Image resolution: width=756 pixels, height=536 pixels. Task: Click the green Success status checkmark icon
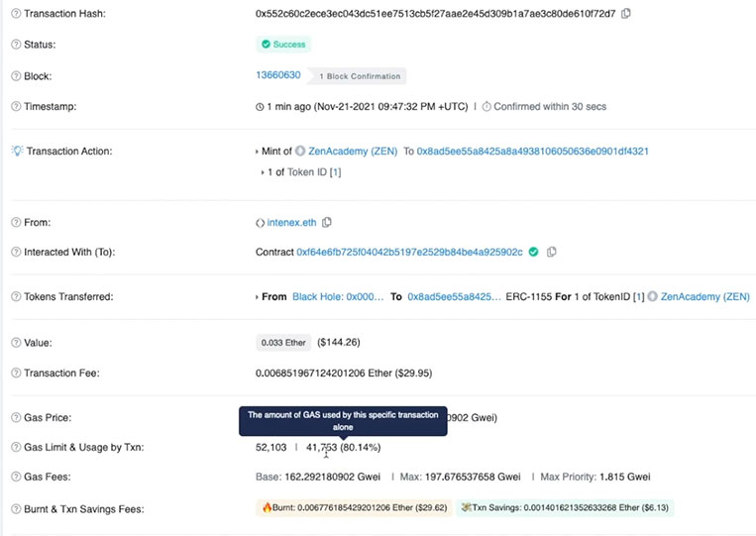[x=266, y=45]
